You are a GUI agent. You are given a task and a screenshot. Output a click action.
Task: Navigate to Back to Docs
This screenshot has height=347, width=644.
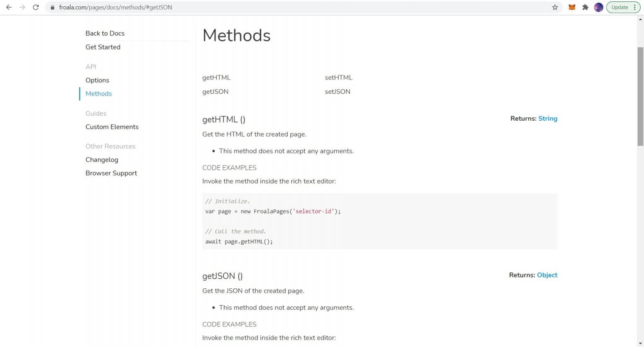point(105,33)
